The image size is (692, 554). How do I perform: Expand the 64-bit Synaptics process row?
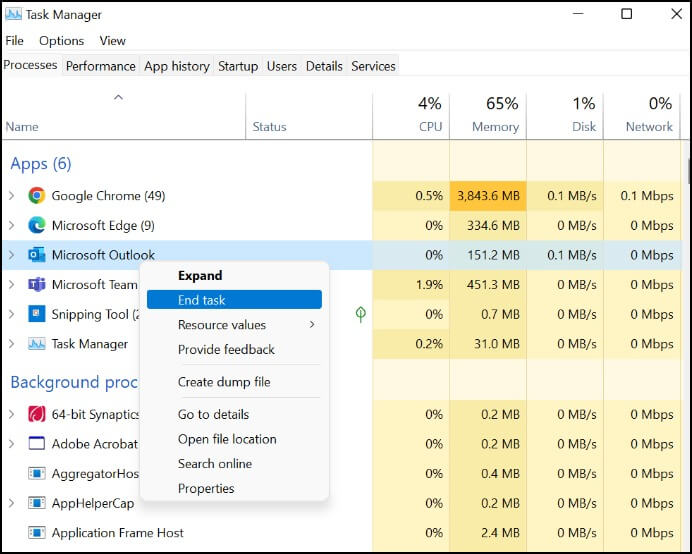pyautogui.click(x=12, y=414)
